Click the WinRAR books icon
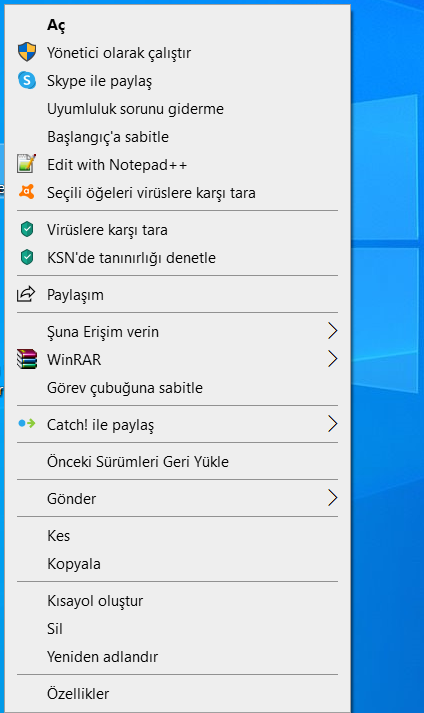The width and height of the screenshot is (424, 713). coord(27,359)
